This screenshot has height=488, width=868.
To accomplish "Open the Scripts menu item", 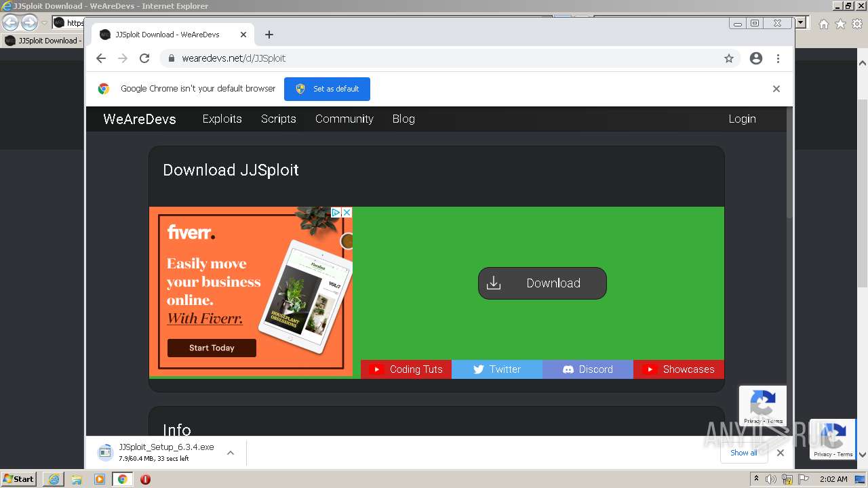I will [279, 119].
